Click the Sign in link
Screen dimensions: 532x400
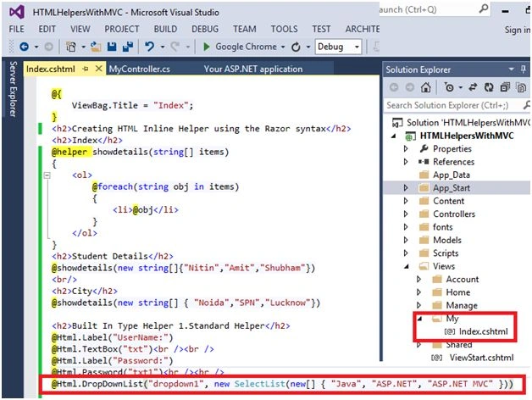point(518,30)
